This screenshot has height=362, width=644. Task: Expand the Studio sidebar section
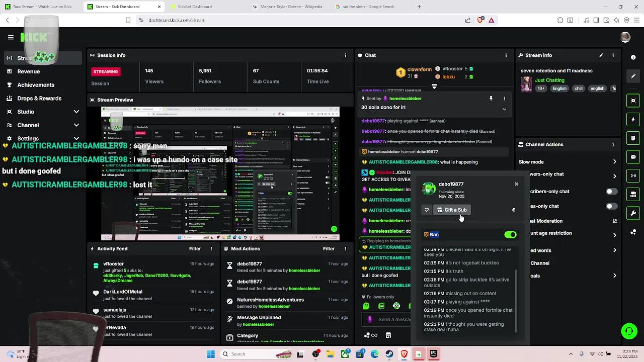(x=76, y=112)
